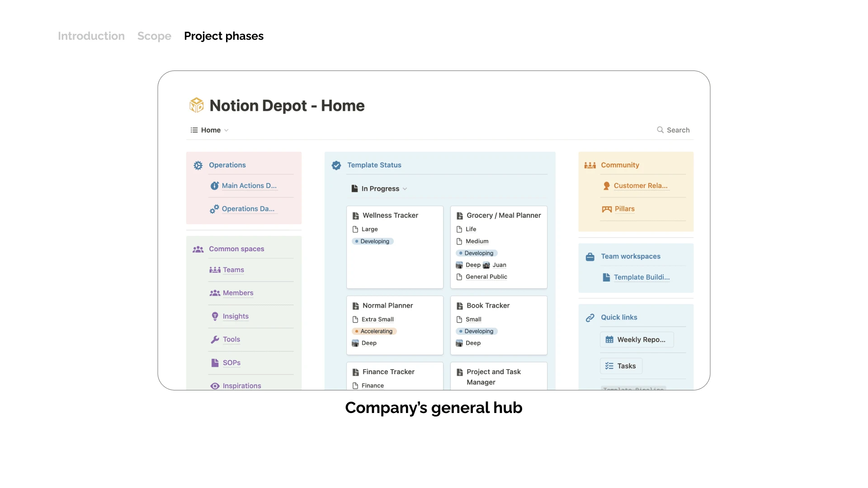
Task: Click the Tasks checklist icon
Action: (609, 366)
